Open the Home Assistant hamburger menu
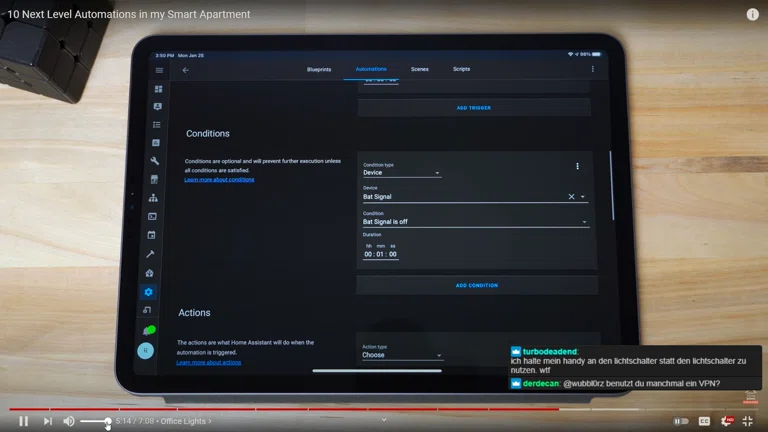The height and width of the screenshot is (432, 768). [x=159, y=70]
